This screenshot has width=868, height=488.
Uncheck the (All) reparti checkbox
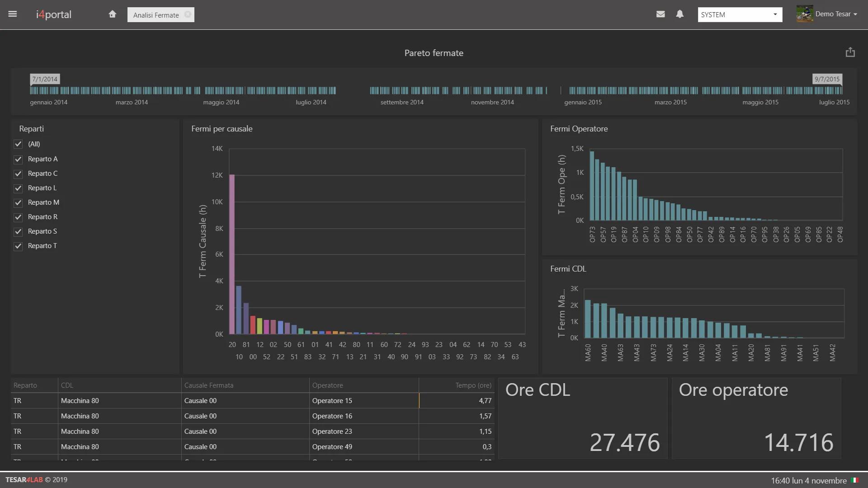click(x=18, y=144)
